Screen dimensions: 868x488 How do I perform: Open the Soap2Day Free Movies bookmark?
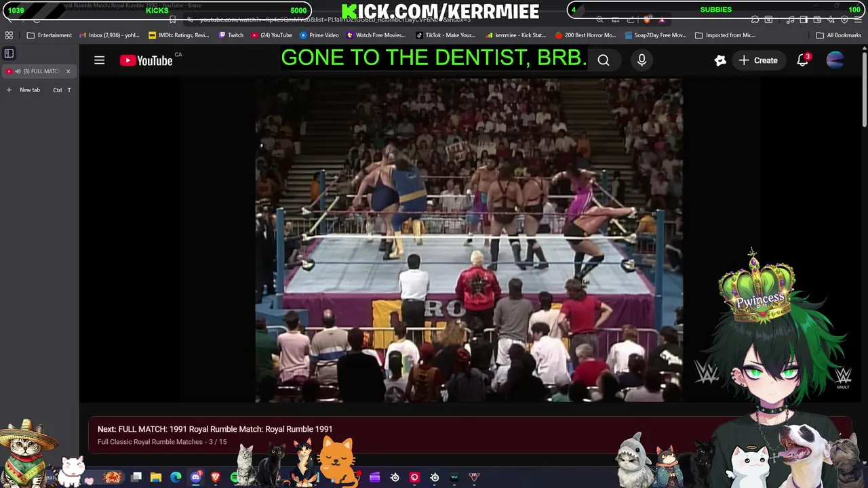click(x=656, y=35)
